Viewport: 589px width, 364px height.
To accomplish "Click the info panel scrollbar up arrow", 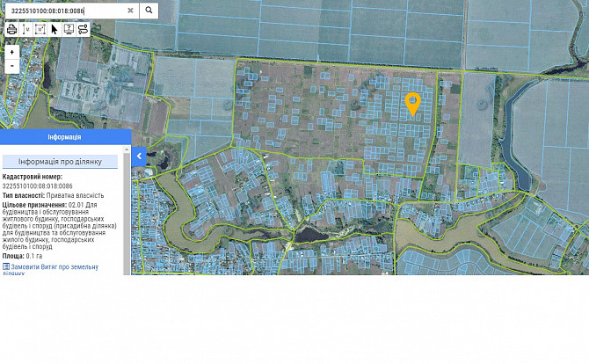I will (x=127, y=149).
